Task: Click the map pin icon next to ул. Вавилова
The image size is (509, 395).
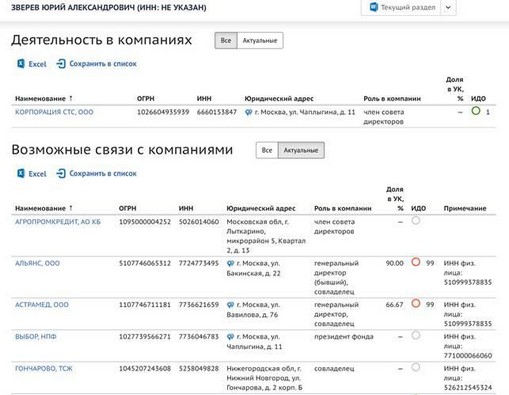Action: point(230,305)
